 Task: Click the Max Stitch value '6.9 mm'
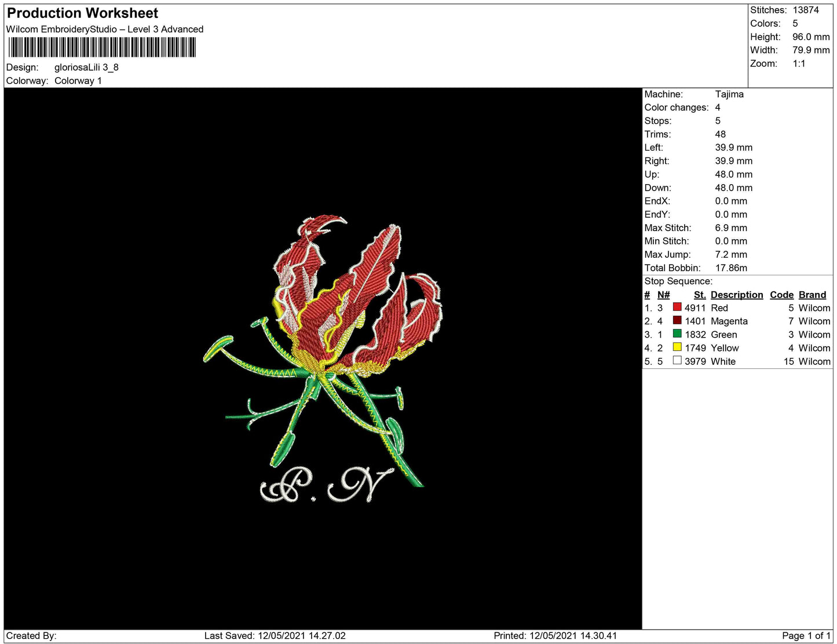point(731,228)
